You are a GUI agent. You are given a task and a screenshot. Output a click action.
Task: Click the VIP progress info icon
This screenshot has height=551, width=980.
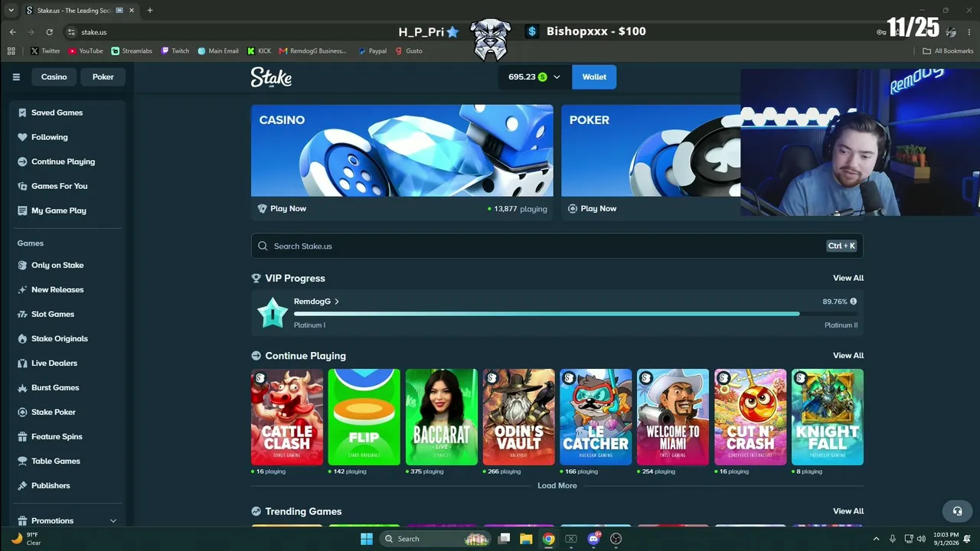click(x=854, y=302)
